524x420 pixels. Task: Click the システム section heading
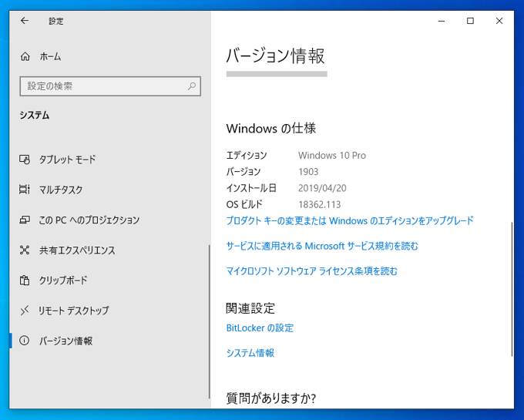point(35,116)
